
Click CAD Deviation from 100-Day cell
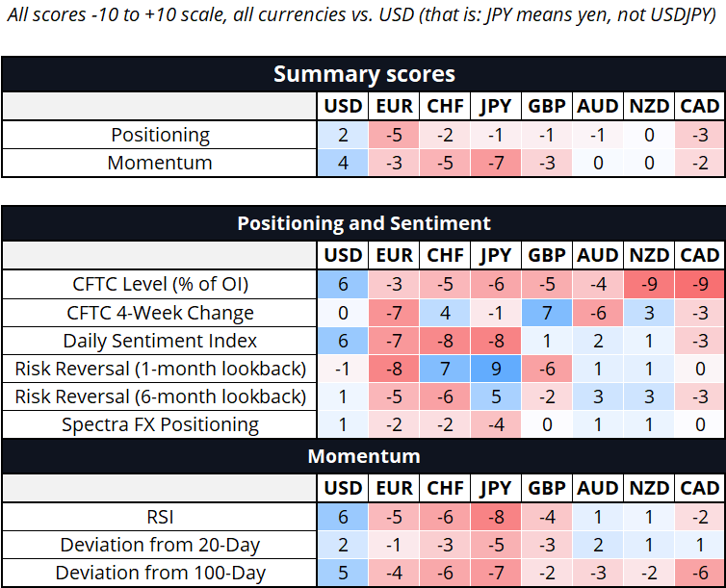(x=700, y=573)
